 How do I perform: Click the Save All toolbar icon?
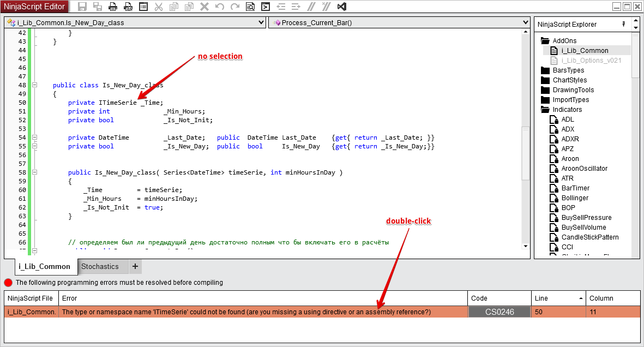(x=98, y=7)
